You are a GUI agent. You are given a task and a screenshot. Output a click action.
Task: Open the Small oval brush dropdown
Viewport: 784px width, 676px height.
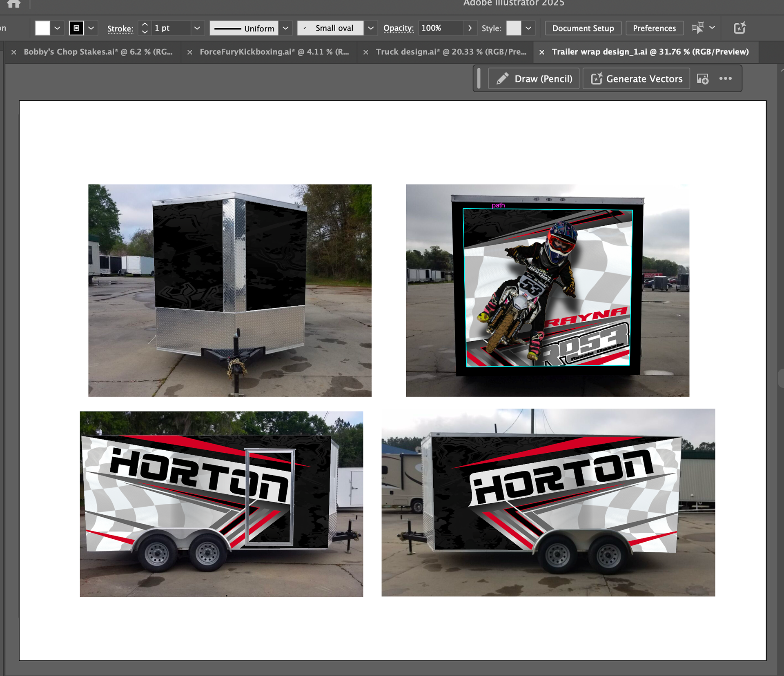[370, 28]
